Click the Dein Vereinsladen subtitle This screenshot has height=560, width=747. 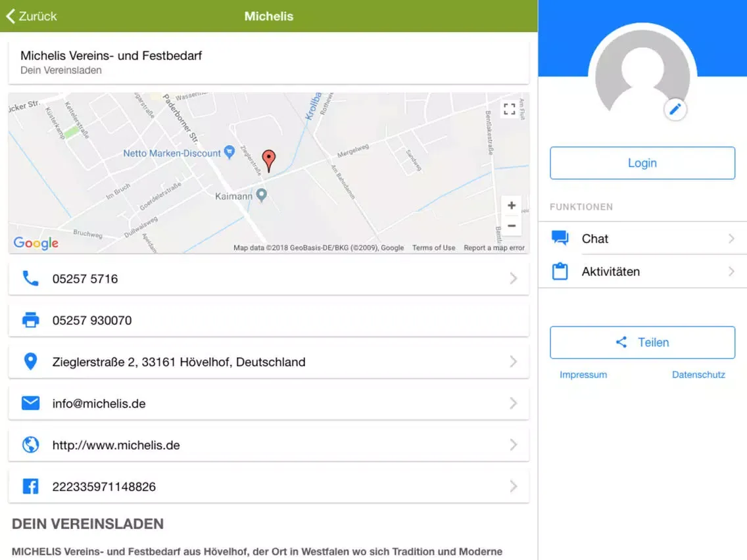[61, 70]
